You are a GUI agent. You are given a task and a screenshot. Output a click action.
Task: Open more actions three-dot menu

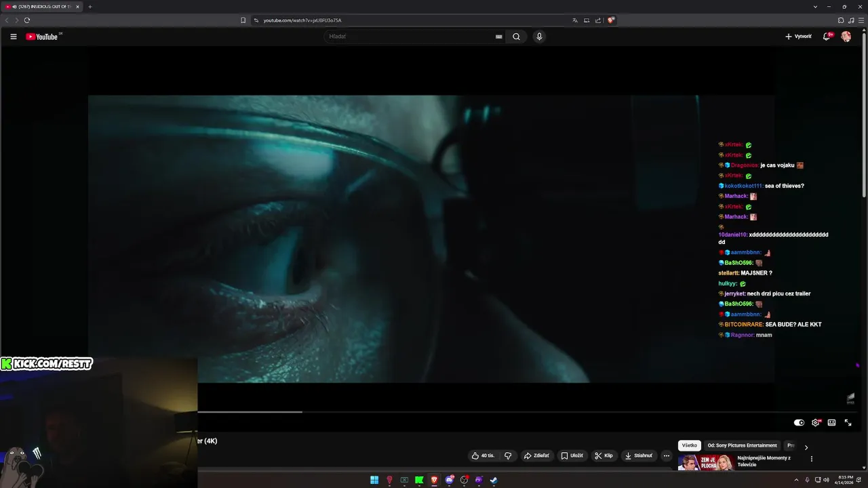click(666, 455)
